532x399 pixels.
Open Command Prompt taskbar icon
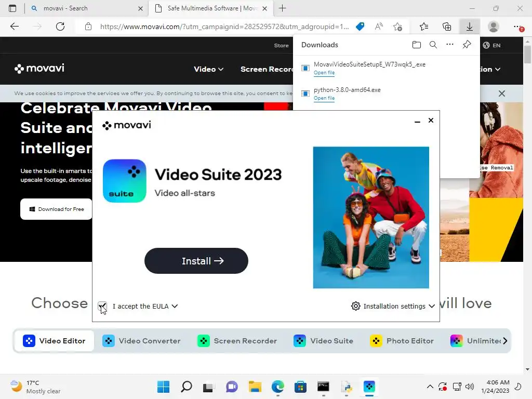[323, 387]
